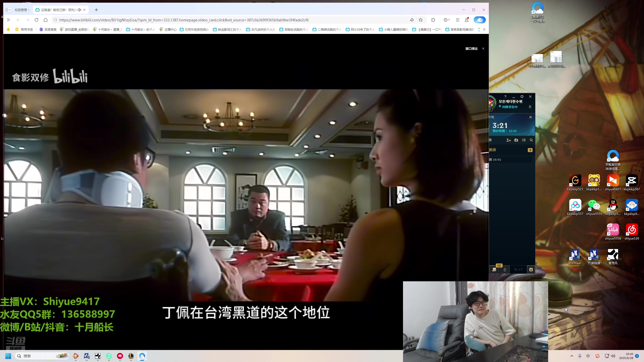Toggle friend list view options

[524, 140]
